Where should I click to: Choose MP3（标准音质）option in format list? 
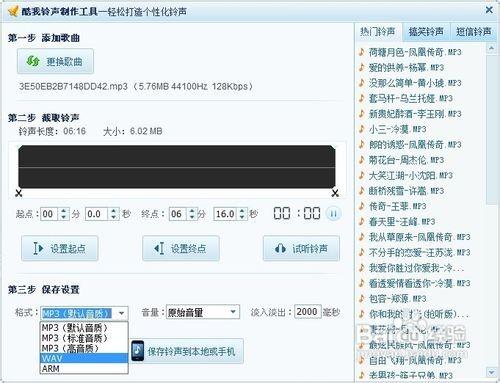point(84,338)
